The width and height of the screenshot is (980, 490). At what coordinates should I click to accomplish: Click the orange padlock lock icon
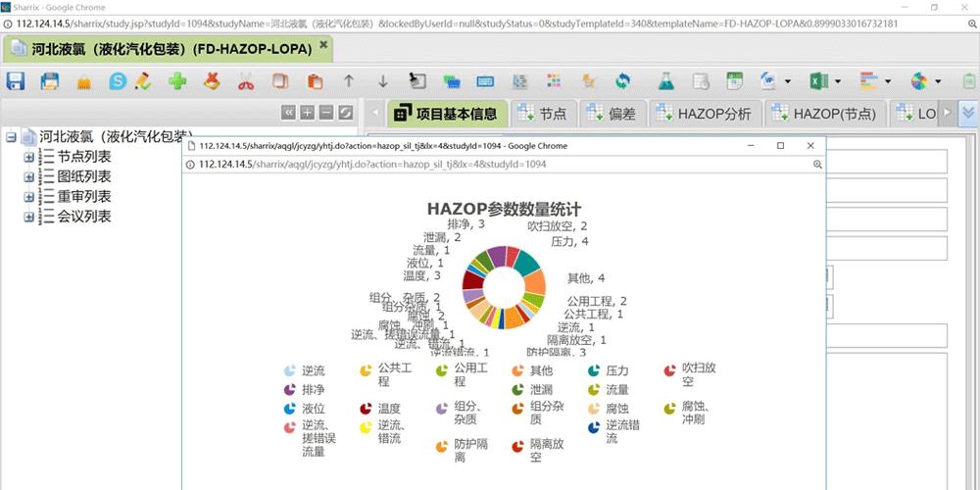click(x=84, y=82)
